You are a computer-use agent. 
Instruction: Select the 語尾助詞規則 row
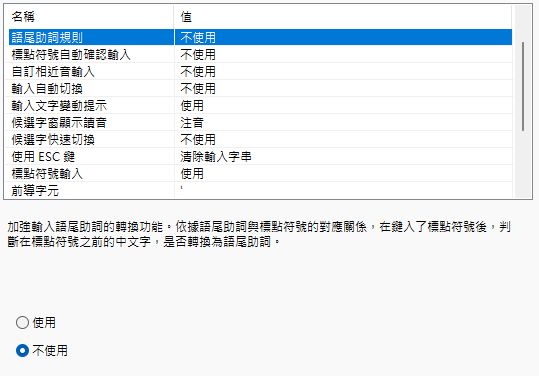(260, 37)
